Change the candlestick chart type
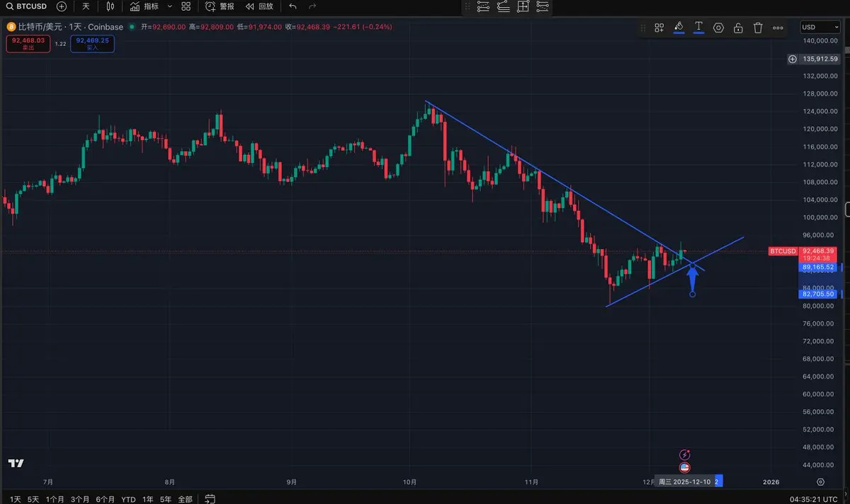The image size is (850, 504). coord(110,6)
